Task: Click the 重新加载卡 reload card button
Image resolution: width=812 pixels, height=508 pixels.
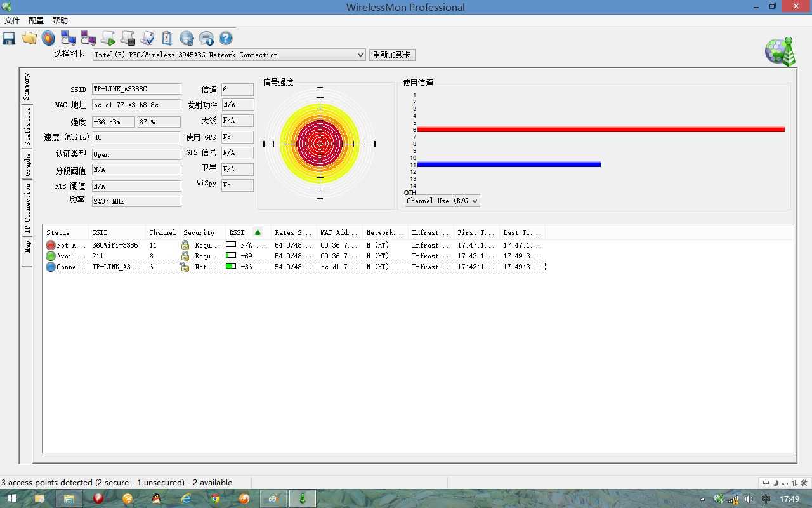Action: point(392,55)
